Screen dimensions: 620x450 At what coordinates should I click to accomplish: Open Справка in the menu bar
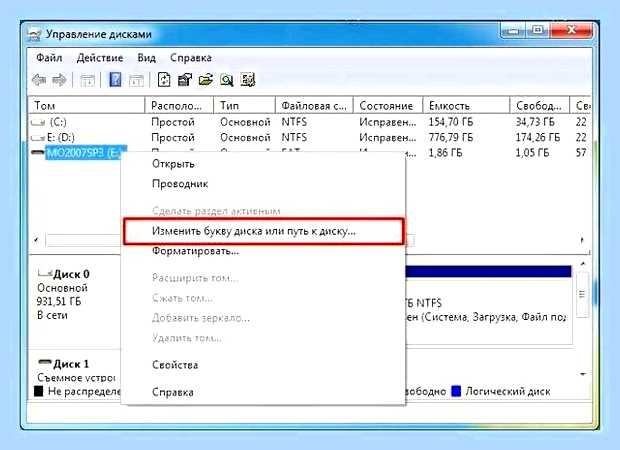point(191,58)
